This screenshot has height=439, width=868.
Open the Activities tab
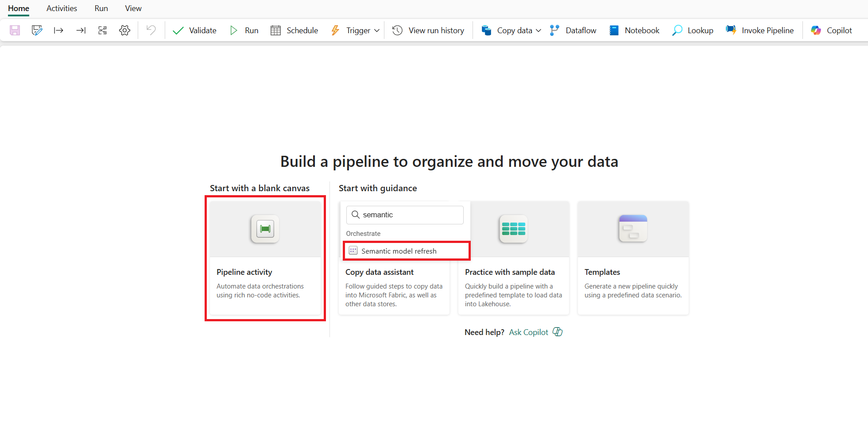pyautogui.click(x=62, y=8)
